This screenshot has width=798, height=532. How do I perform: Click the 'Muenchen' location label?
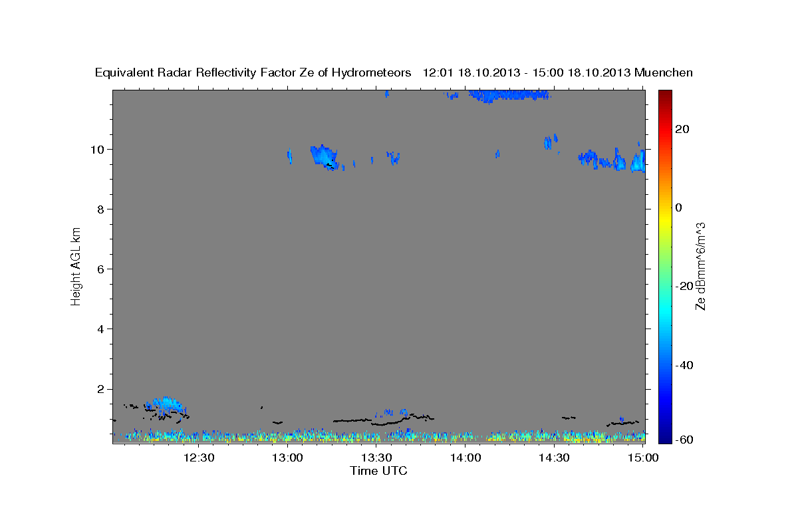point(664,73)
